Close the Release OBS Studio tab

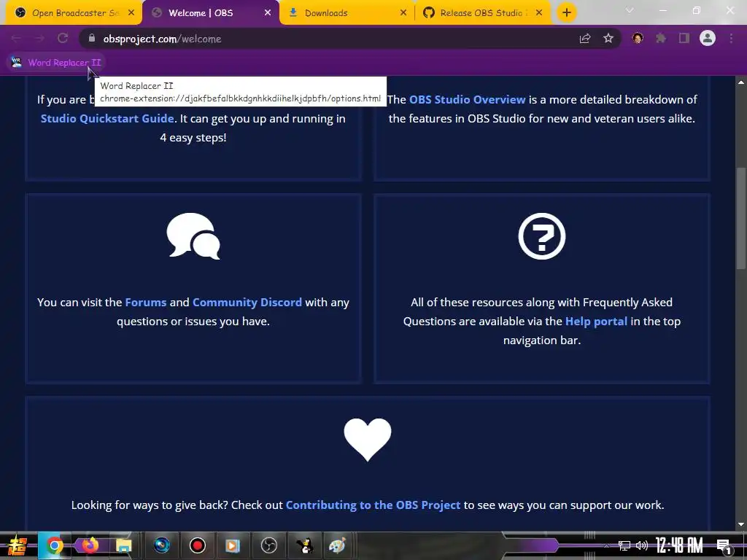point(539,13)
